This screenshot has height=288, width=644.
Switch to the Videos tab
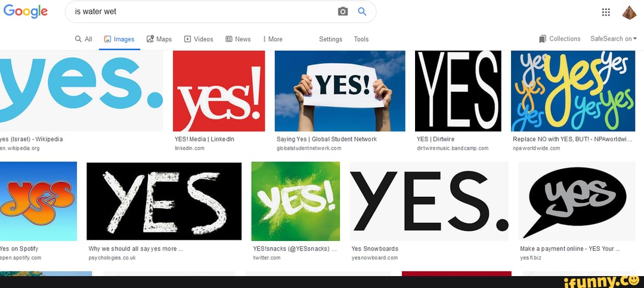[199, 39]
